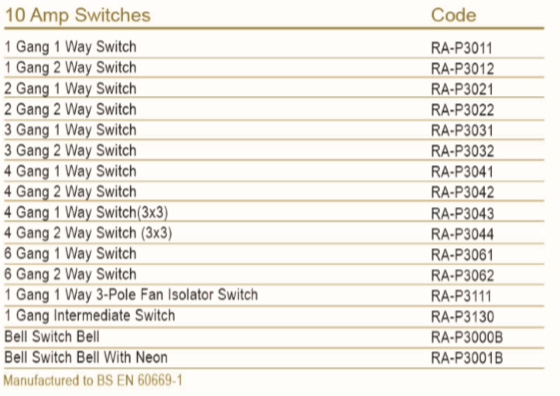Click the "Manufactured to BS EN 60669-1" note
Viewport: 560px width, 396px height.
pyautogui.click(x=93, y=381)
